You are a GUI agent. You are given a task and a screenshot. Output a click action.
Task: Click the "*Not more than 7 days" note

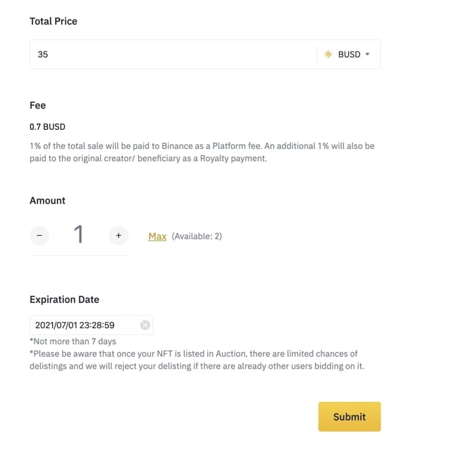[73, 341]
